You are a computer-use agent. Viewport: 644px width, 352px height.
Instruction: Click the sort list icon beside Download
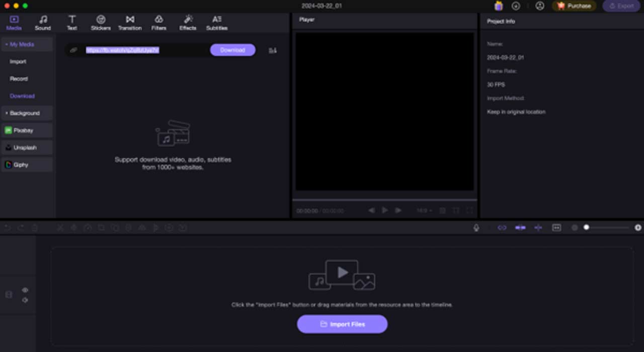[273, 50]
